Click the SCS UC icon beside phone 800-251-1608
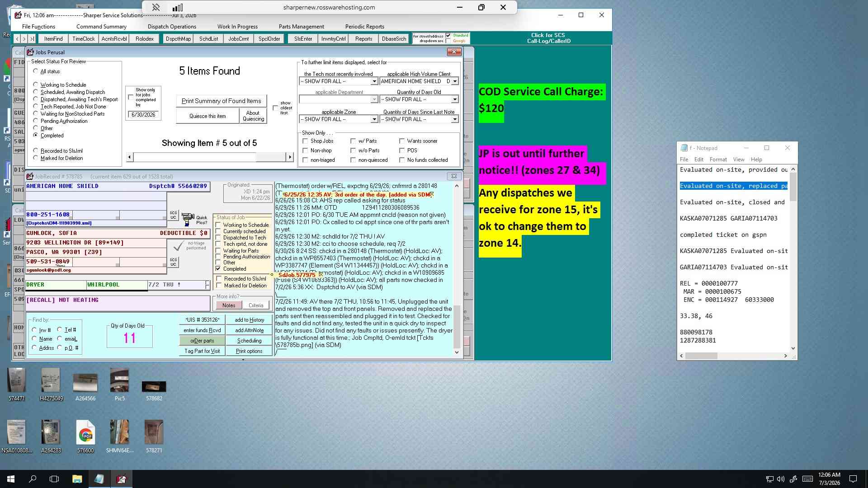868x488 pixels. pyautogui.click(x=174, y=215)
